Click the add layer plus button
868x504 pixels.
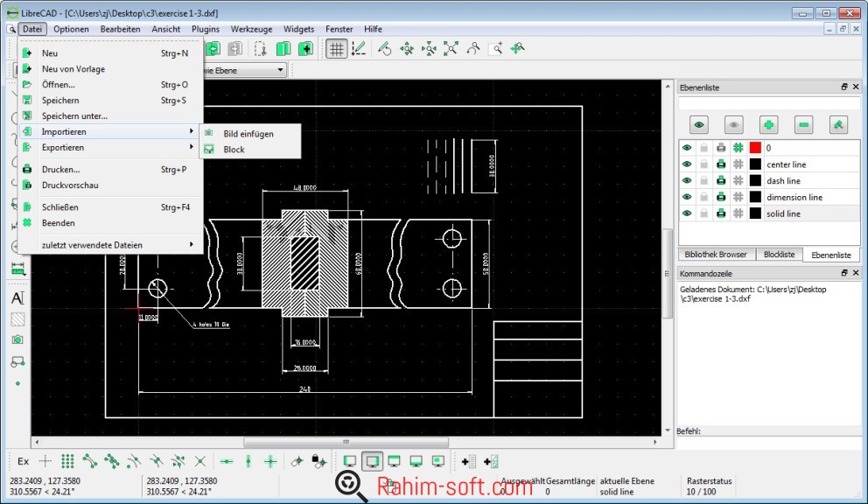click(768, 125)
